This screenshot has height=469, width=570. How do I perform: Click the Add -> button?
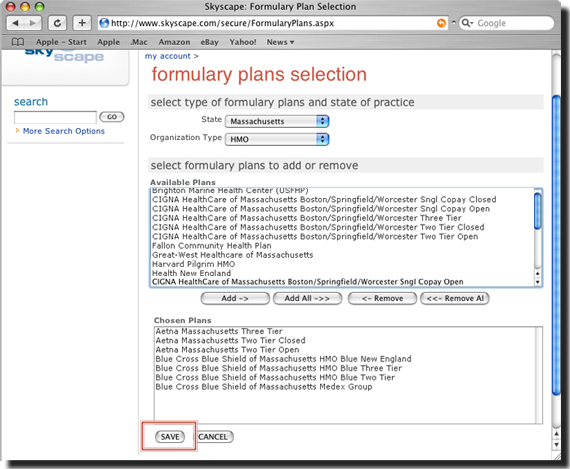[235, 298]
